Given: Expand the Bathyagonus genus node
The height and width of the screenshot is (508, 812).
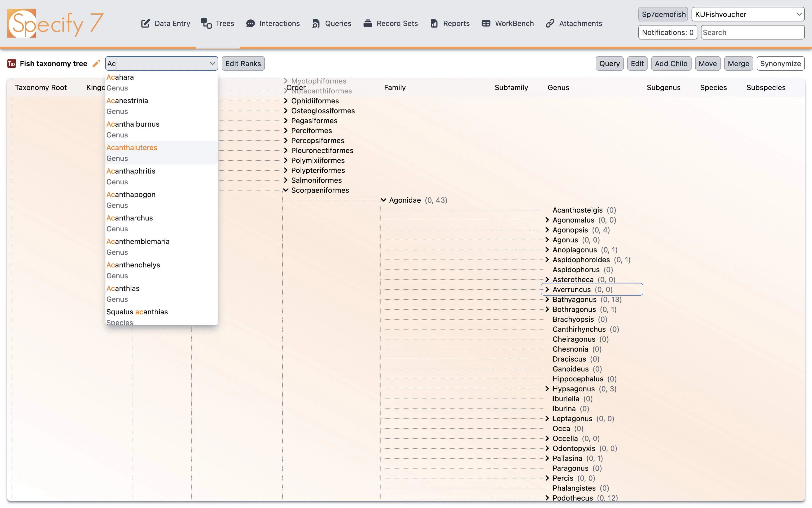Looking at the screenshot, I should tap(547, 299).
